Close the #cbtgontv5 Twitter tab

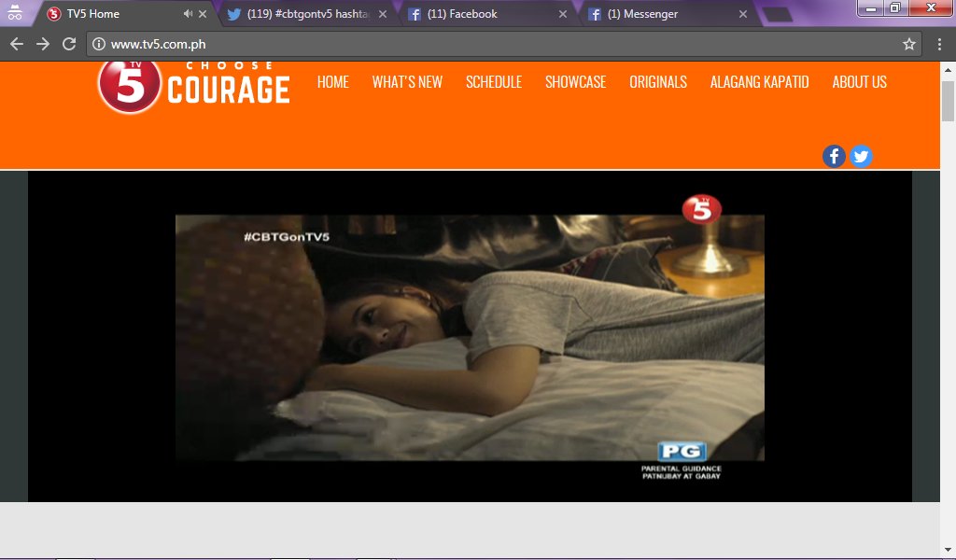pos(382,13)
